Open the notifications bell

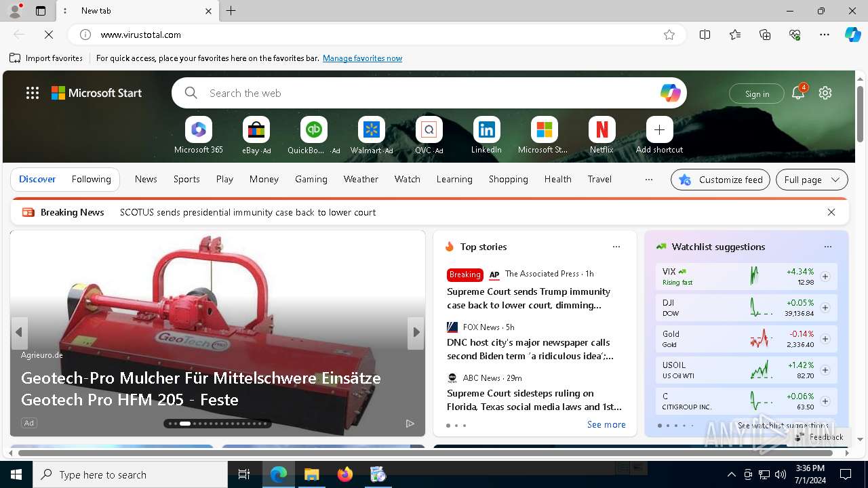pos(798,93)
